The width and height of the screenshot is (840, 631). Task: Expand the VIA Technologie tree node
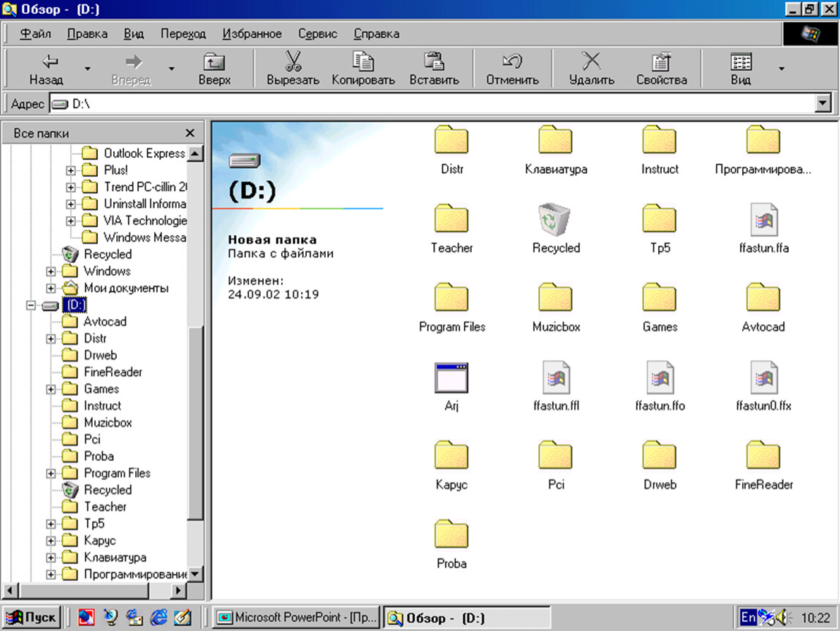click(71, 221)
